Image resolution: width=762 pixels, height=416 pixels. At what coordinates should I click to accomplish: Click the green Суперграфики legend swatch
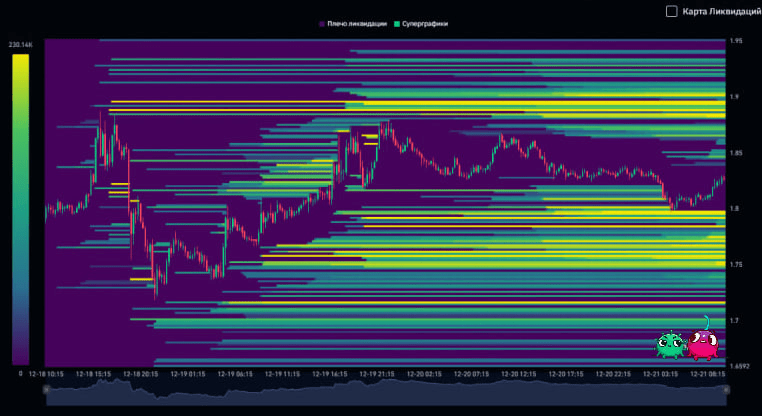[396, 23]
